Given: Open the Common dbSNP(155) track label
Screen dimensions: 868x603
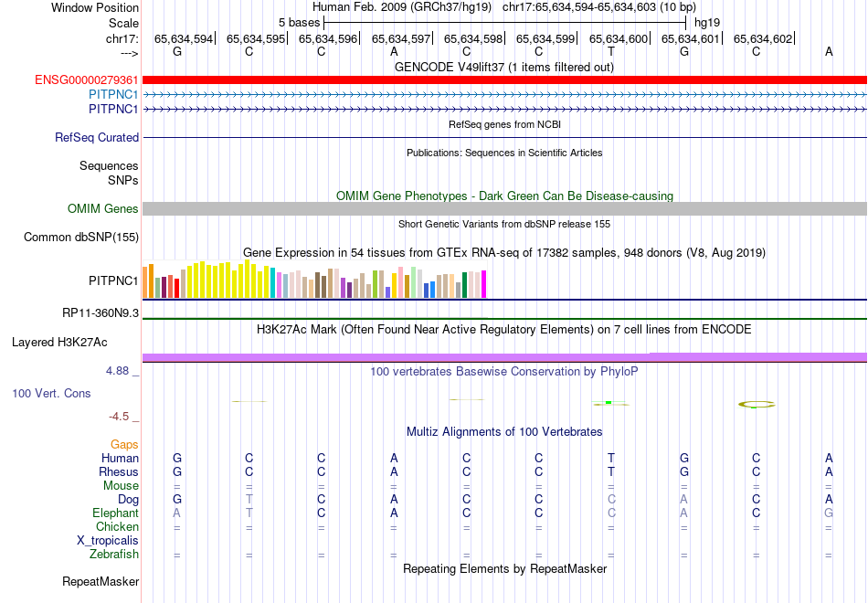Looking at the screenshot, I should [x=81, y=237].
